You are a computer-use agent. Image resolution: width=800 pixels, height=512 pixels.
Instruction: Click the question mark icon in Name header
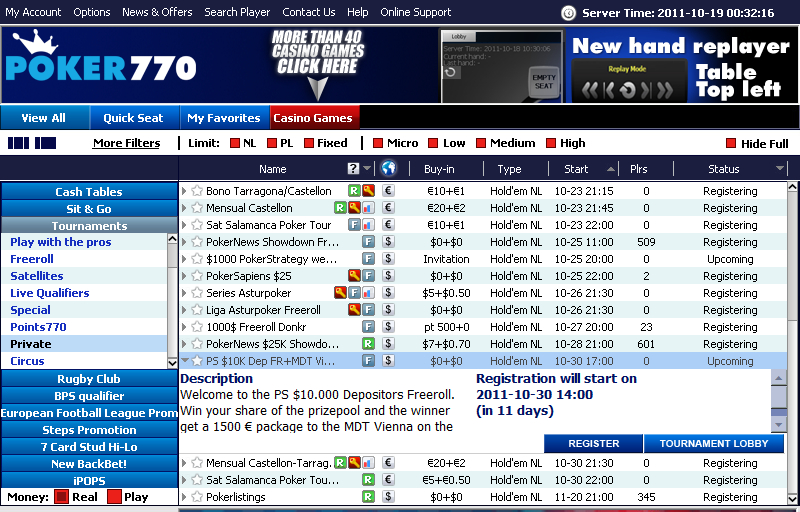(353, 168)
